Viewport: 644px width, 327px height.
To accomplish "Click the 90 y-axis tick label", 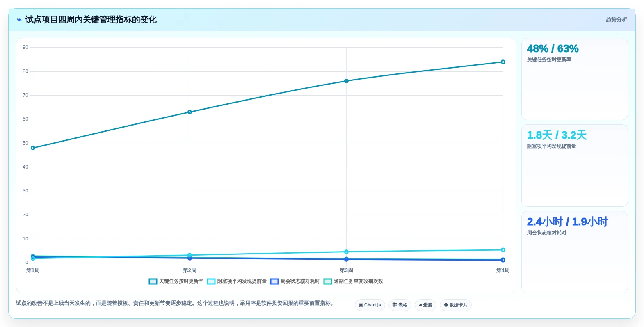I will (25, 47).
